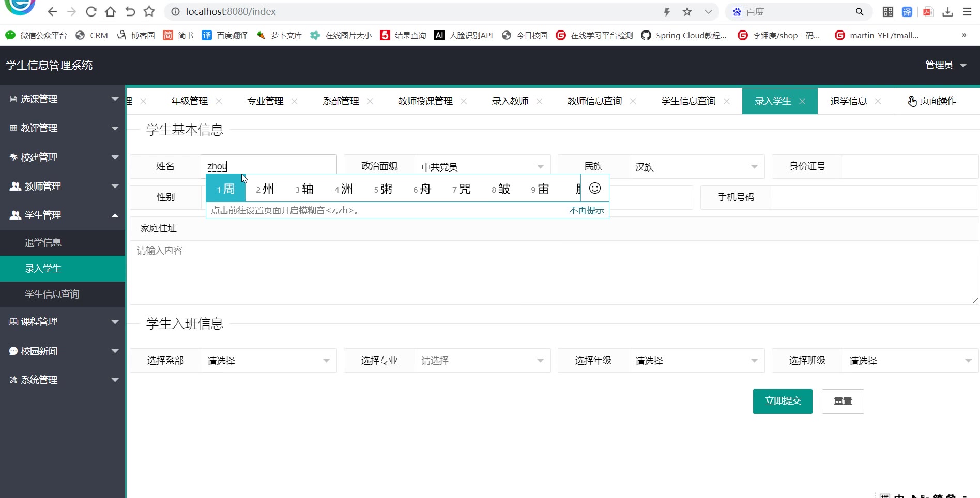Close the 年级管理 tab
The image size is (980, 498).
coord(219,101)
